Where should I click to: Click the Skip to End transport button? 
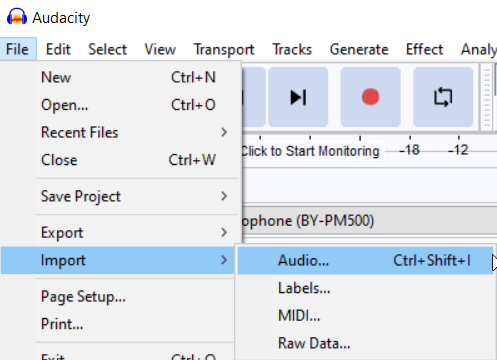click(298, 97)
